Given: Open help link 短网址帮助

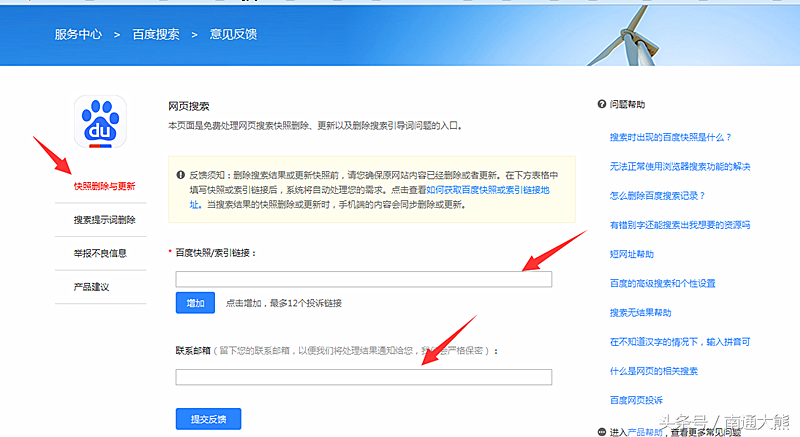Looking at the screenshot, I should point(632,254).
